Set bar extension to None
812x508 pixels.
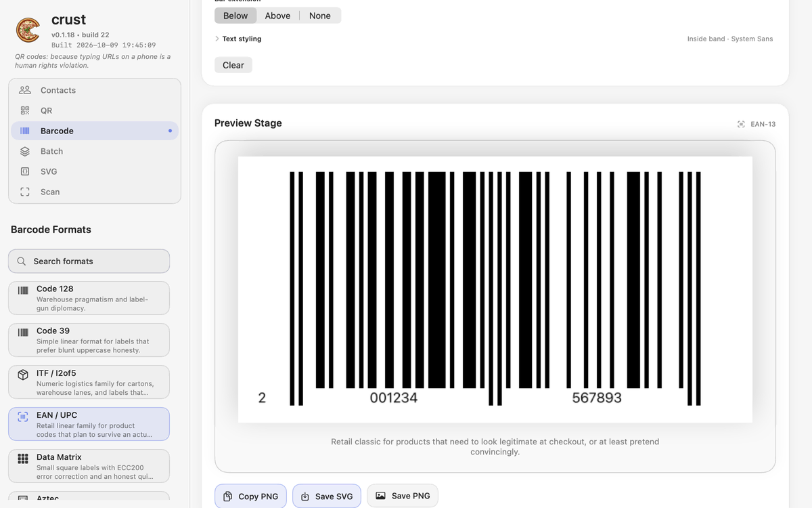[320, 16]
